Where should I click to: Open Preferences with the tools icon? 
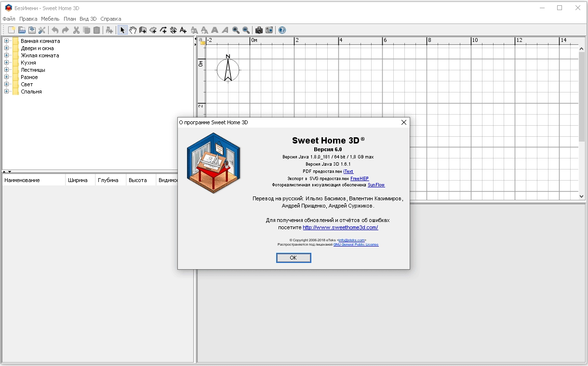click(42, 30)
